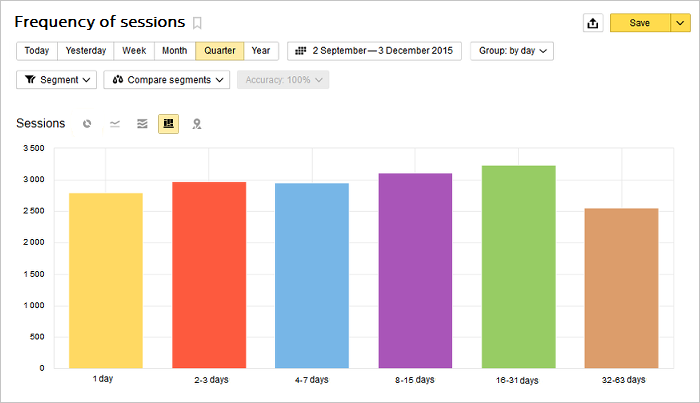Click the export/share icon button
The width and height of the screenshot is (700, 403).
(593, 23)
